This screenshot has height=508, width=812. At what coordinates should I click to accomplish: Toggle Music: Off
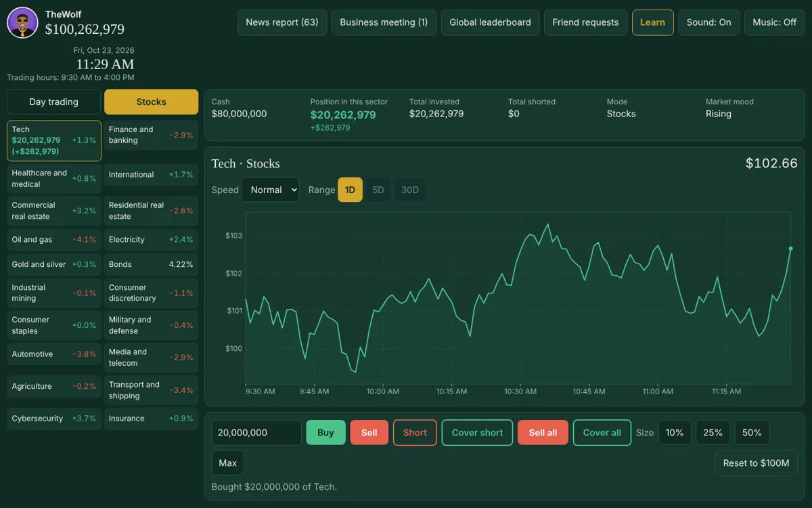775,22
